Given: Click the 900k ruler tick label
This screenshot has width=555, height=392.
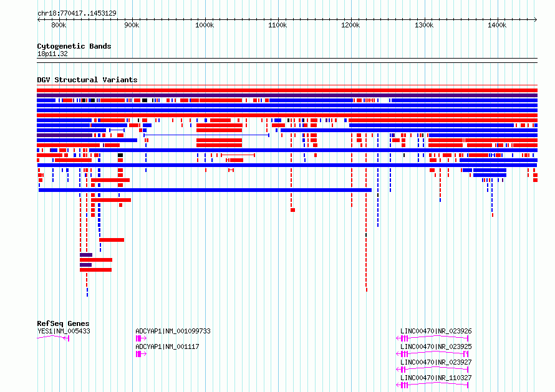Looking at the screenshot, I should [132, 25].
